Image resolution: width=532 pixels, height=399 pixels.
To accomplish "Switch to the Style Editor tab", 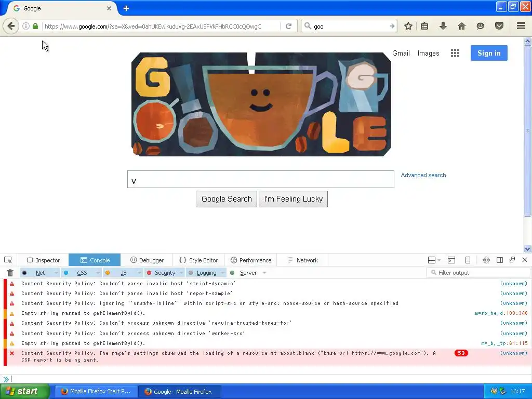I will click(x=198, y=260).
